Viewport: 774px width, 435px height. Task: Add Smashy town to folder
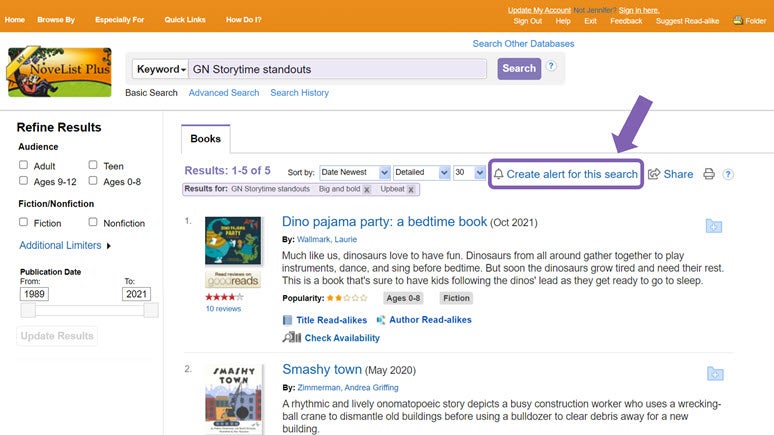[x=714, y=374]
